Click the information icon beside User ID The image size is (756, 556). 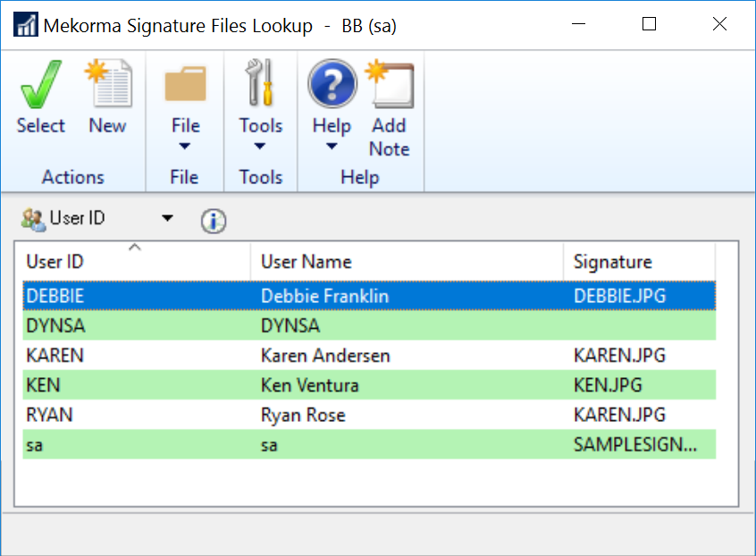[213, 220]
